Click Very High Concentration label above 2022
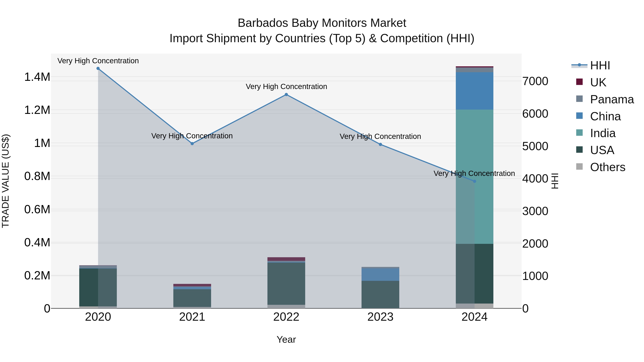This screenshot has width=644, height=362. point(287,87)
